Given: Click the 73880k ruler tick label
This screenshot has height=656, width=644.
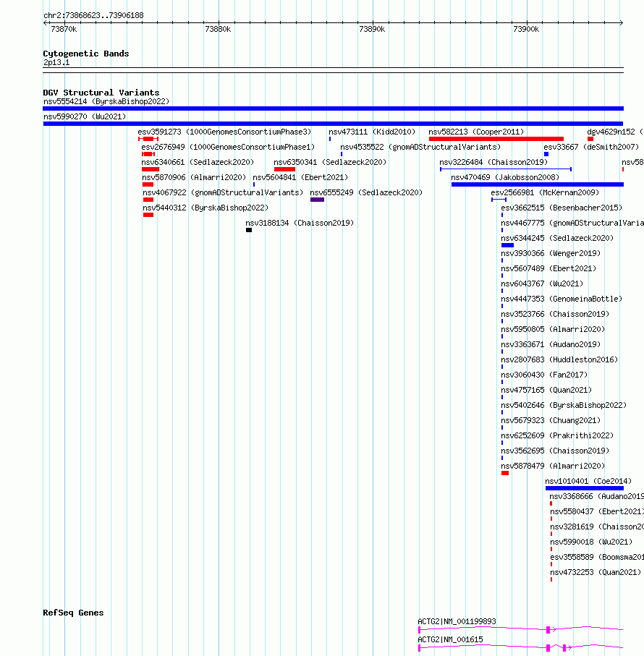Looking at the screenshot, I should (218, 29).
